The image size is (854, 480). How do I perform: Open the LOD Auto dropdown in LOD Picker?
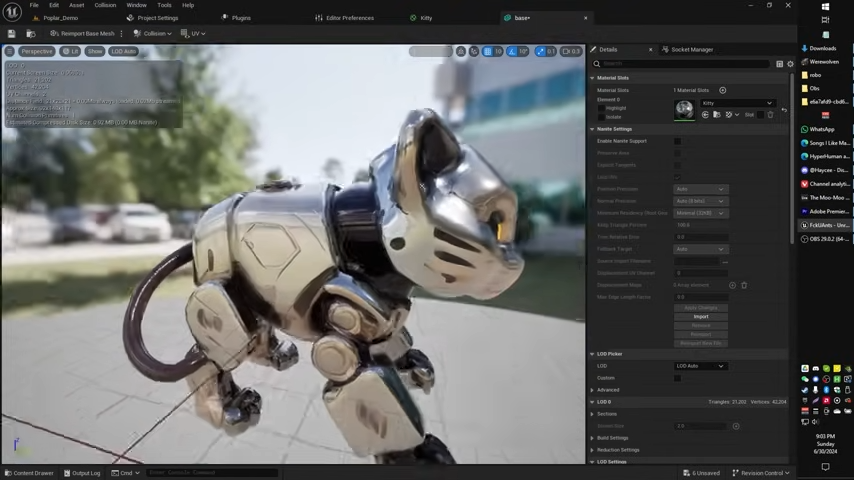[x=700, y=366]
